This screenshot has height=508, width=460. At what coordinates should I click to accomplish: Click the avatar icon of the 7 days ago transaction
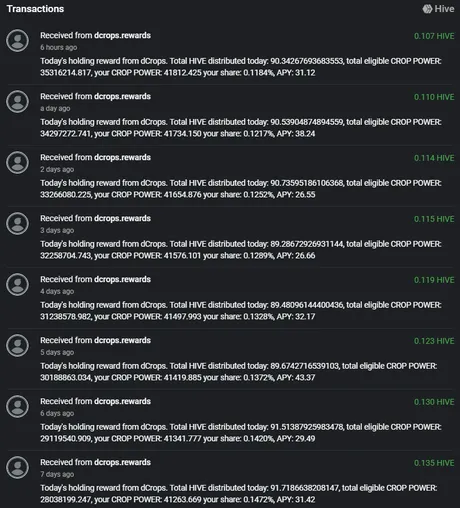(18, 468)
